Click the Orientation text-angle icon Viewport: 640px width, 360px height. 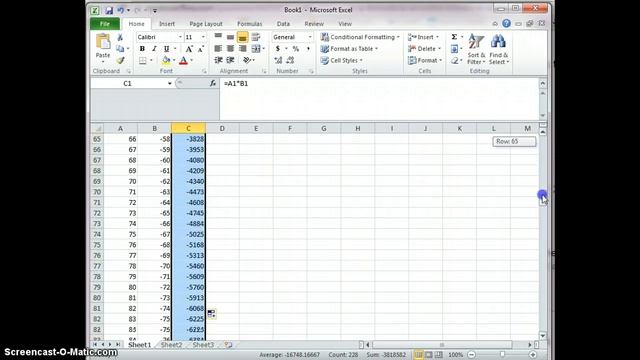[247, 60]
